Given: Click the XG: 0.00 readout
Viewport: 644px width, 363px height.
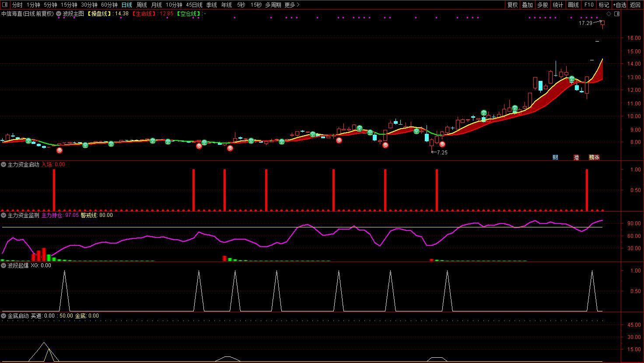Looking at the screenshot, I should click(x=41, y=265).
